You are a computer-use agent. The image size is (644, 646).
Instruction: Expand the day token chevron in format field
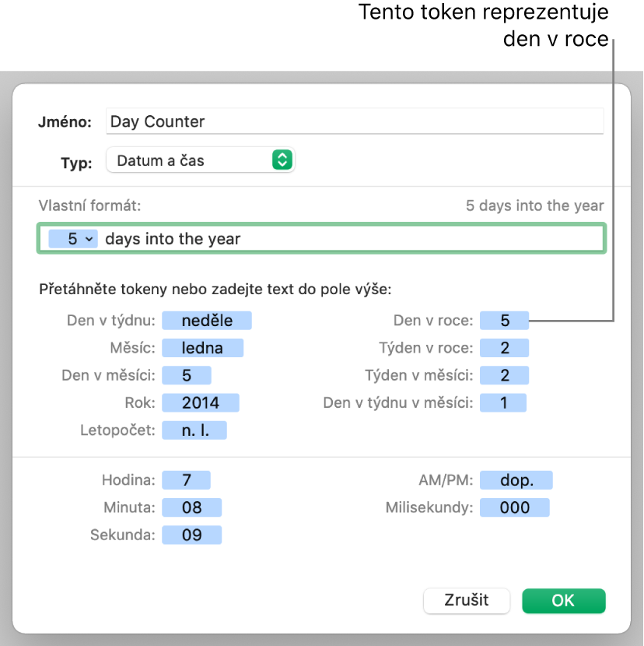89,239
